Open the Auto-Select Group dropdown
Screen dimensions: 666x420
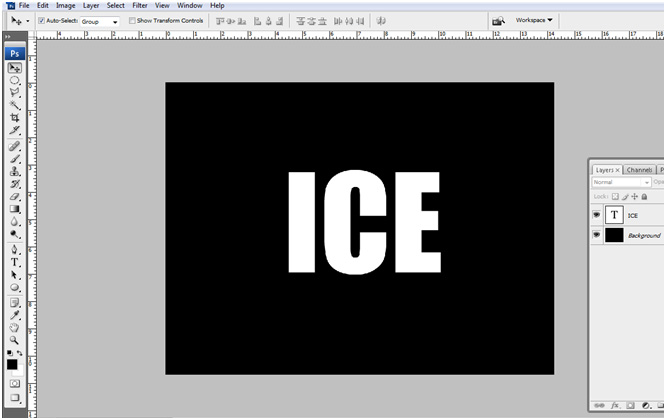tap(100, 21)
